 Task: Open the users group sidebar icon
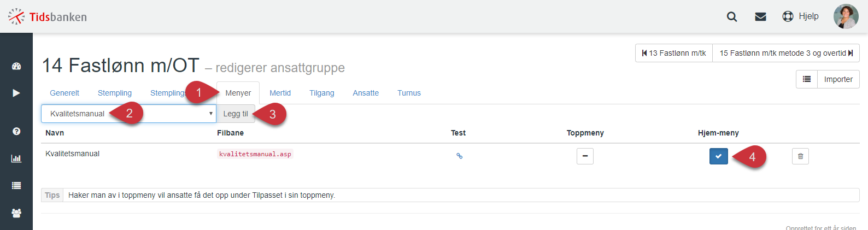coord(16,213)
